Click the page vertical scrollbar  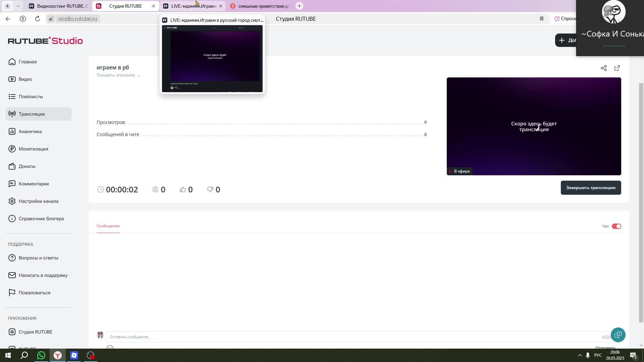pos(641,203)
